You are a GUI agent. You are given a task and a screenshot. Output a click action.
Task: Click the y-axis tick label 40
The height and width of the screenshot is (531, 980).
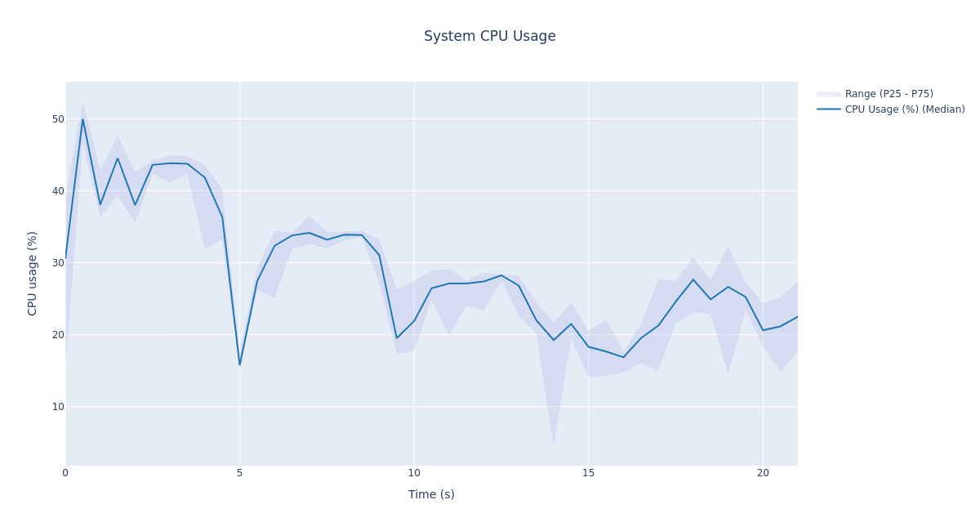[58, 191]
